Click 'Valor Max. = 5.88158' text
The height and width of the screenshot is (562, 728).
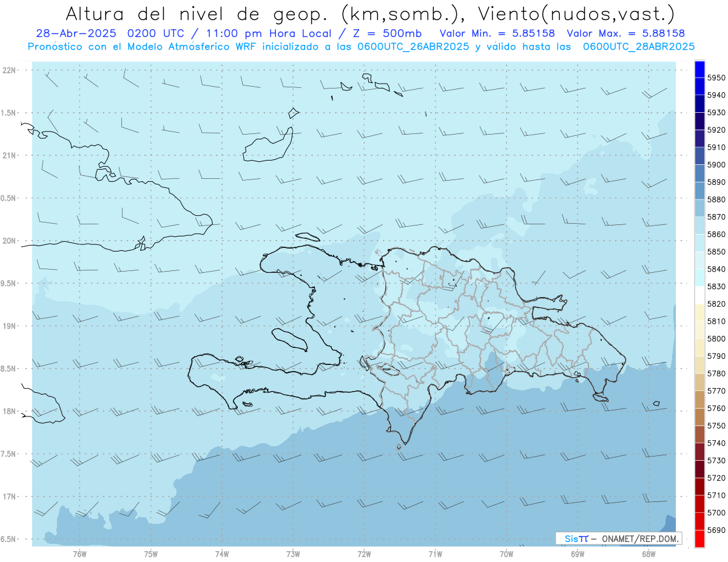point(626,34)
